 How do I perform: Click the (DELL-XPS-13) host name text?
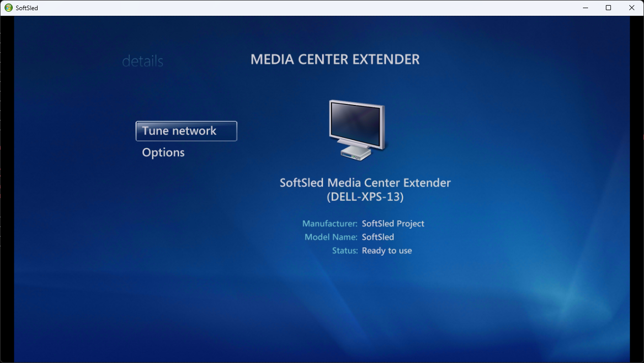tap(365, 197)
